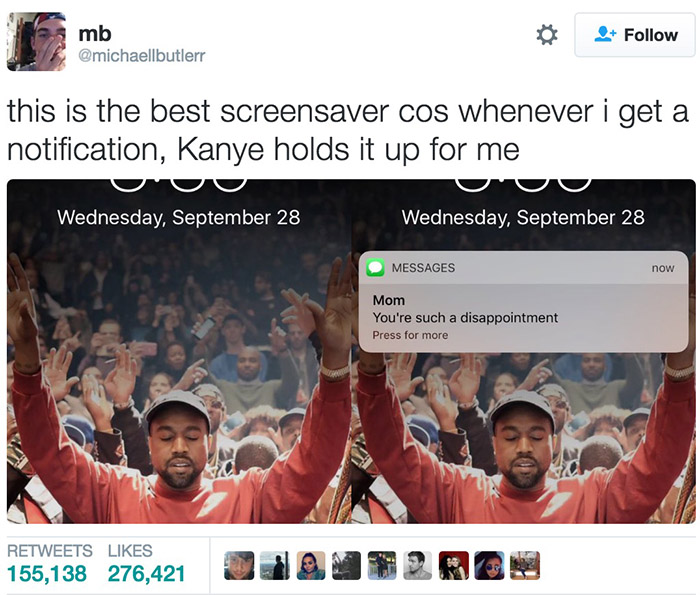Click 'Press for more' in notification
700x595 pixels.
[410, 335]
